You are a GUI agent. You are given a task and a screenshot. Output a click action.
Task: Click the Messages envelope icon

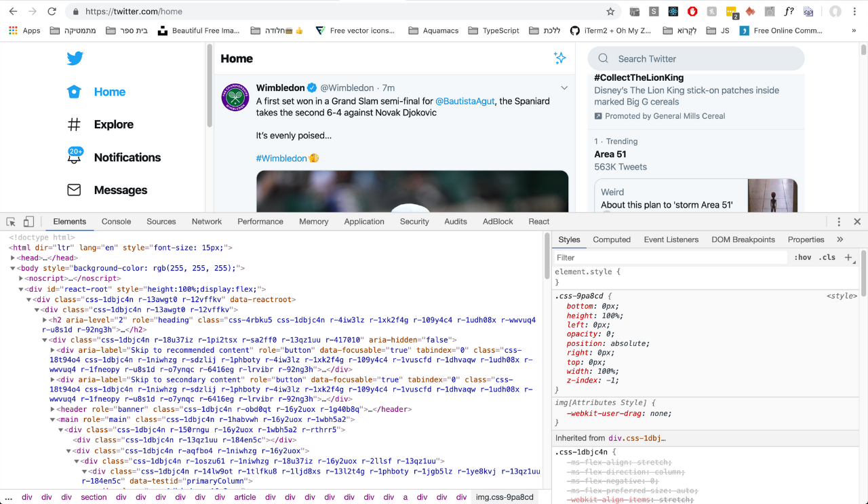pyautogui.click(x=74, y=190)
